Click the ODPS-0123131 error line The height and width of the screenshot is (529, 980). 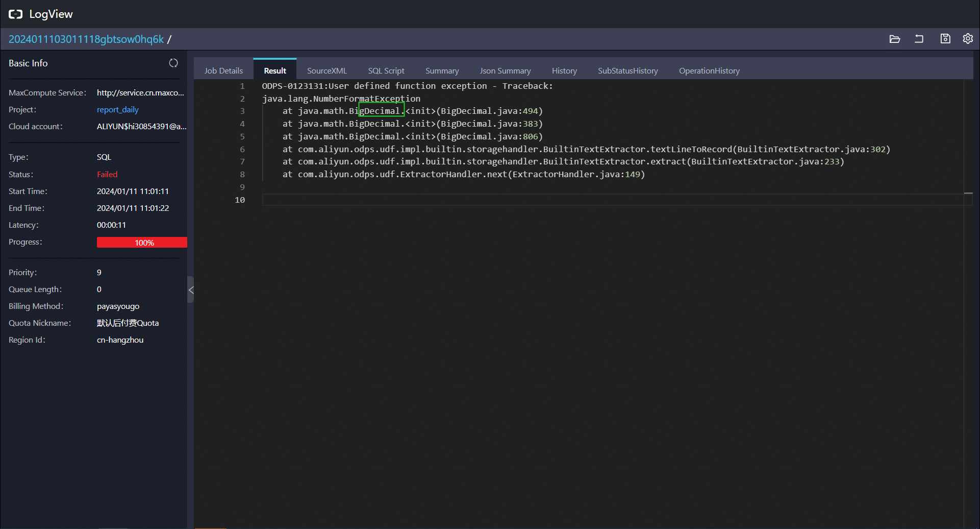(407, 86)
